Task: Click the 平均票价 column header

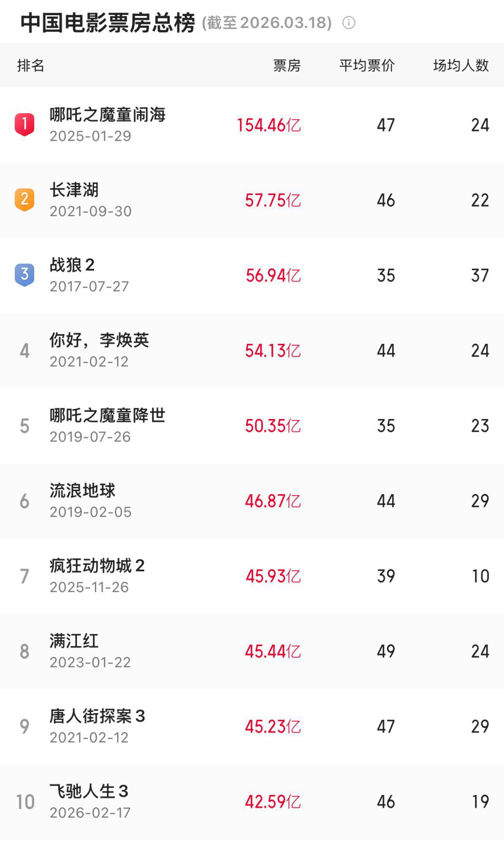Action: coord(367,65)
